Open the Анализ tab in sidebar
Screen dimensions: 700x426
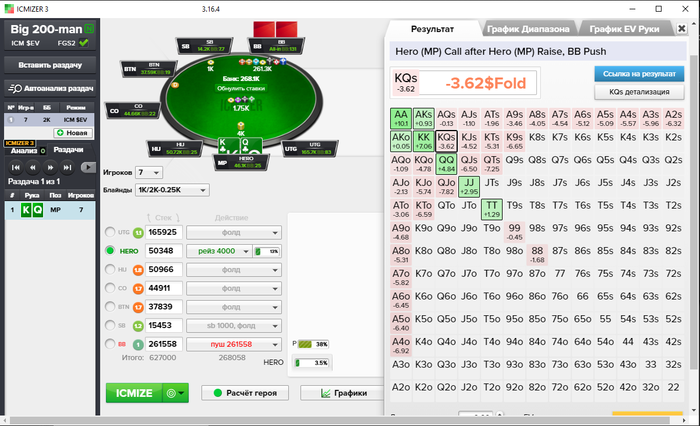(24, 150)
